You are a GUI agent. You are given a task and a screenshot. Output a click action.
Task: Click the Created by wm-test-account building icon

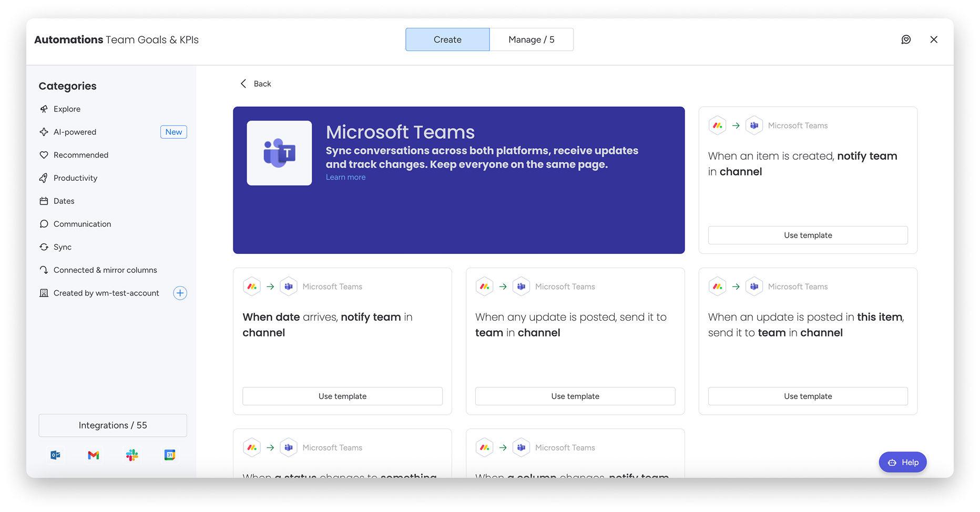pyautogui.click(x=44, y=293)
